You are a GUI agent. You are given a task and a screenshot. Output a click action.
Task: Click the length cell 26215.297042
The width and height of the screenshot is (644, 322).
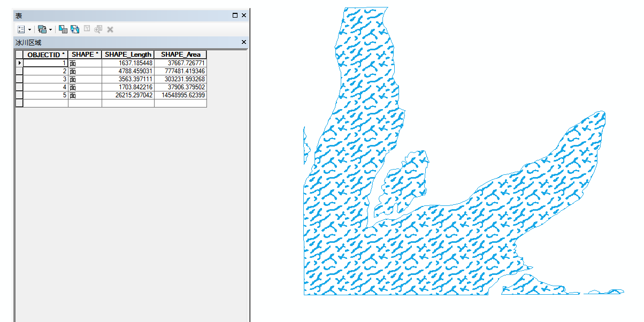pos(128,95)
